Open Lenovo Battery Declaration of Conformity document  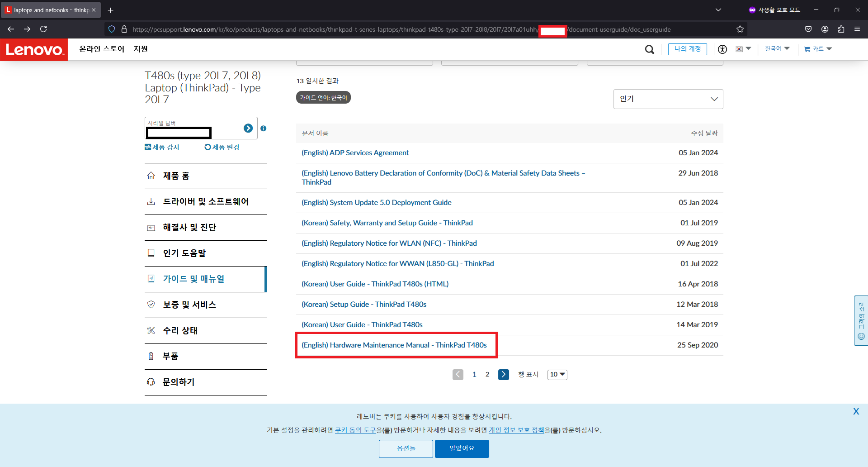tap(443, 177)
